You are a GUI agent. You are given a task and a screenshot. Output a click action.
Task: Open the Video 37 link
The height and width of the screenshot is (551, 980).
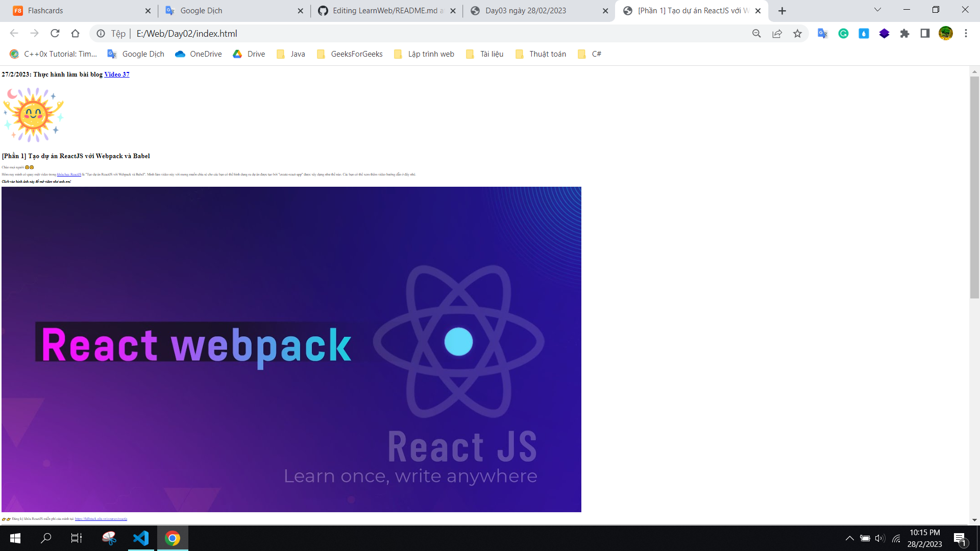click(117, 74)
